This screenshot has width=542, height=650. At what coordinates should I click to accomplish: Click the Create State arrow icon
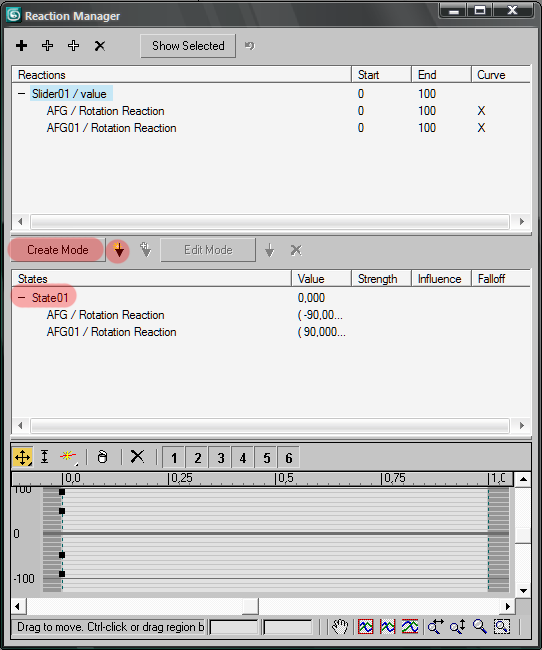(119, 250)
